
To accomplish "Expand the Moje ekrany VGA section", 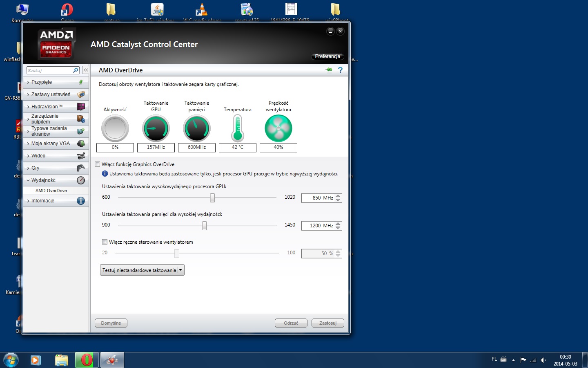I will 28,144.
